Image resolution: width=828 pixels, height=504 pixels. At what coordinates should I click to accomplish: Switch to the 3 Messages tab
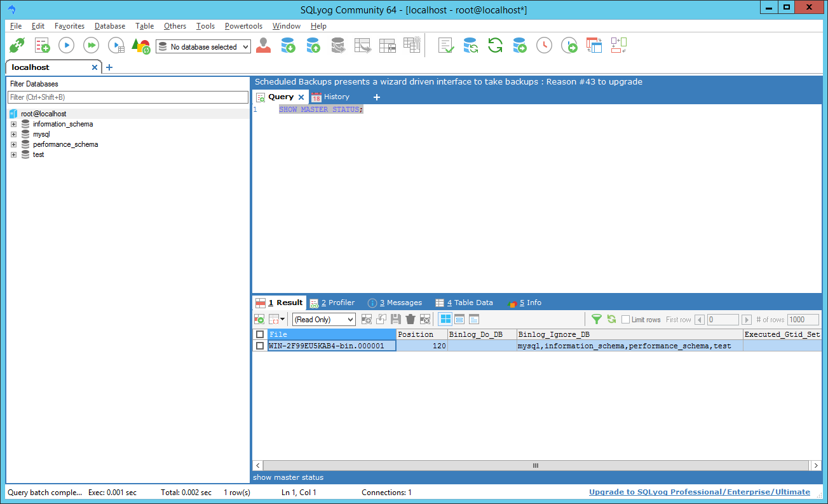pos(395,303)
